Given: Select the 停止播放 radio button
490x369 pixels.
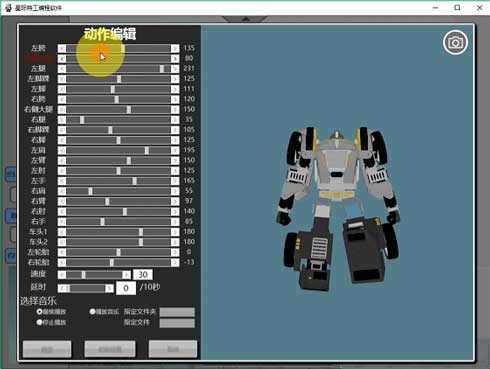Looking at the screenshot, I should [x=39, y=322].
